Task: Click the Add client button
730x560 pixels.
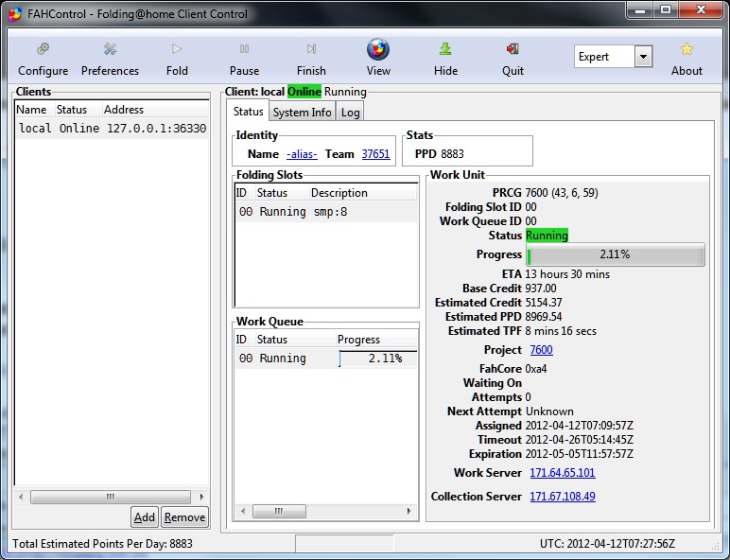Action: click(x=145, y=517)
